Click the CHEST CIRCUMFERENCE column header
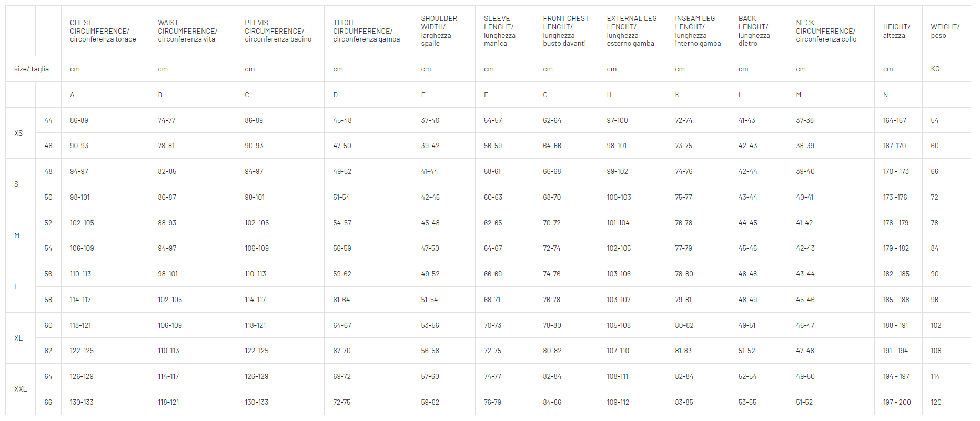Image resolution: width=980 pixels, height=421 pixels. click(103, 31)
